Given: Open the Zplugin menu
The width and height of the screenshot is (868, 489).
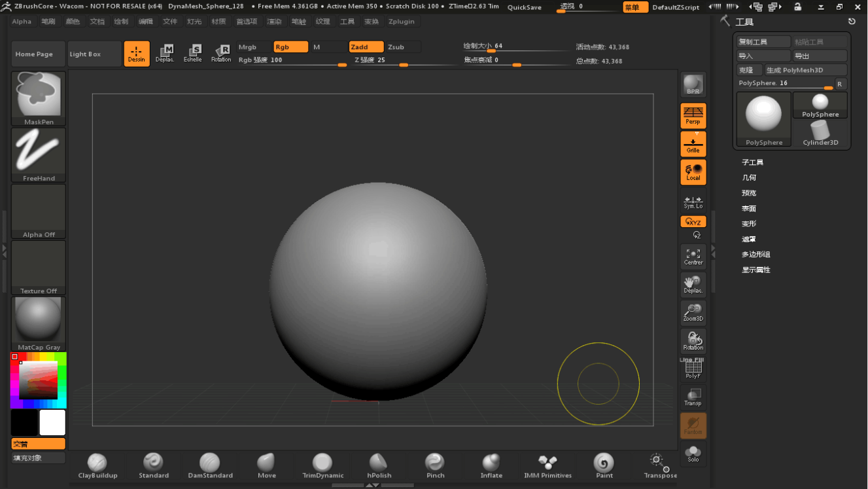Looking at the screenshot, I should pyautogui.click(x=401, y=22).
